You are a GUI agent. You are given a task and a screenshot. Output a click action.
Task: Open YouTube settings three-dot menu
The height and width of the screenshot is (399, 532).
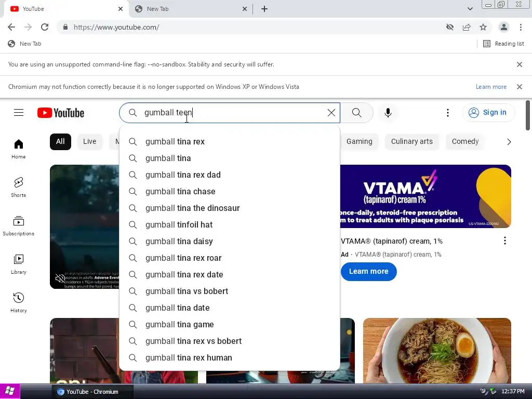(448, 113)
